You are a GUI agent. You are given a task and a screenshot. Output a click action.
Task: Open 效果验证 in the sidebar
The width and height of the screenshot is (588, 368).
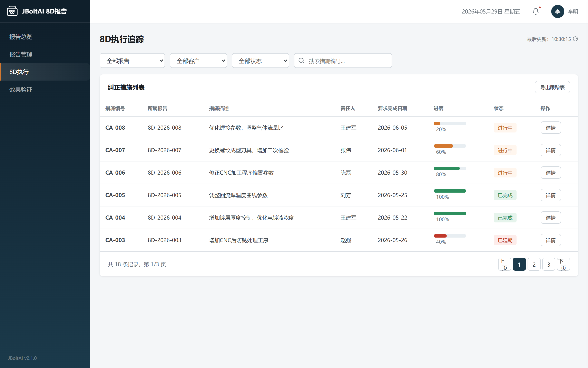(x=45, y=90)
